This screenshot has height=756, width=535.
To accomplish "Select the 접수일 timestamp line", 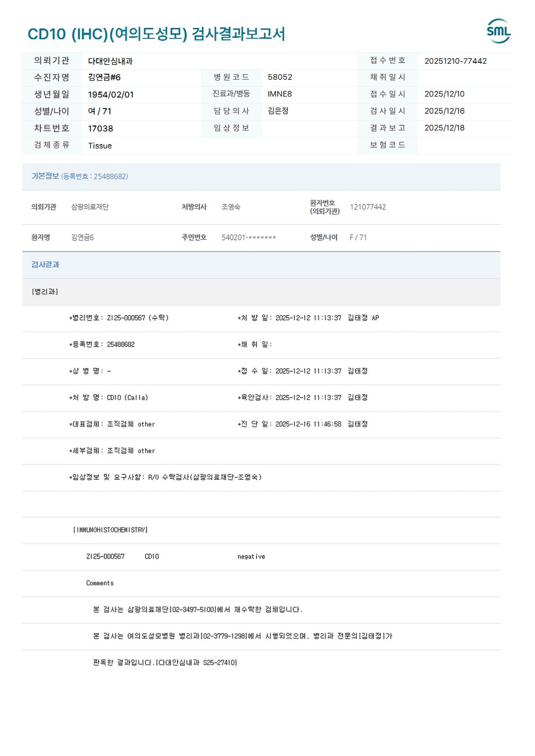I will 303,371.
